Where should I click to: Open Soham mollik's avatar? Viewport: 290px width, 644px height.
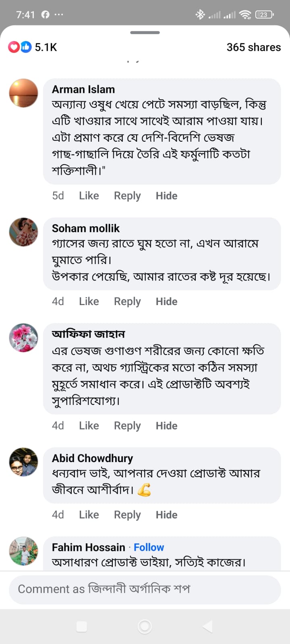[x=23, y=232]
